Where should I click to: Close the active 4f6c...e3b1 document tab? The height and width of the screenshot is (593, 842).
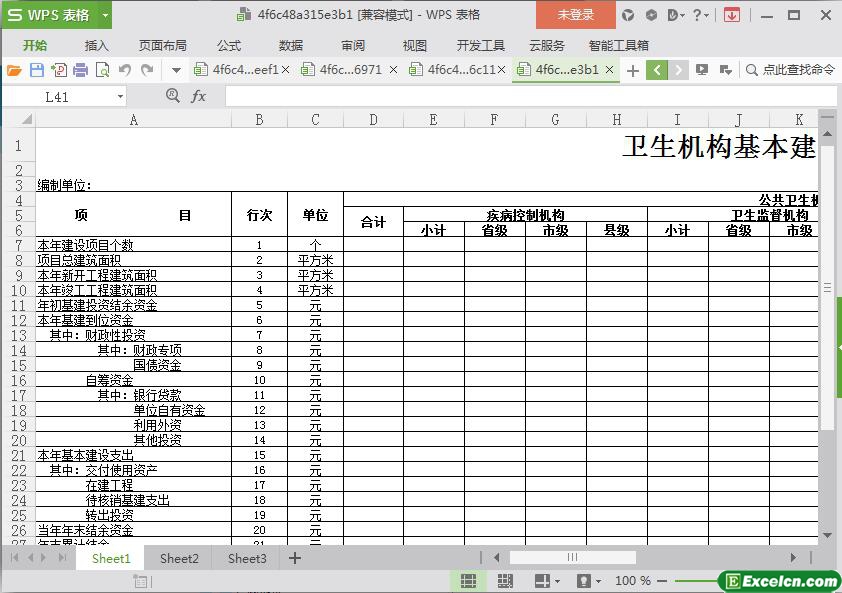(609, 70)
